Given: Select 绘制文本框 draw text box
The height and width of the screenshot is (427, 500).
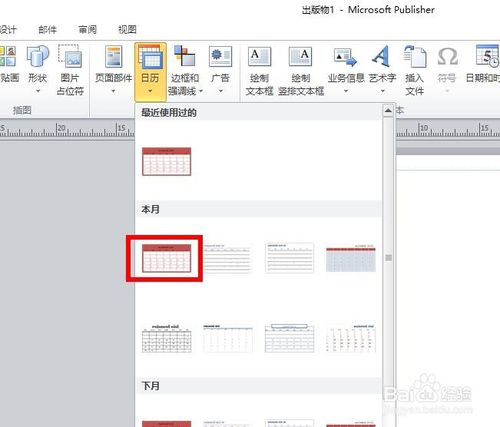Looking at the screenshot, I should coord(259,70).
